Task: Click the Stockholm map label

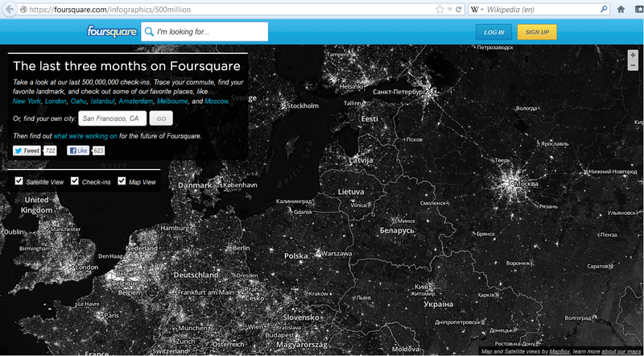Action: coord(303,106)
